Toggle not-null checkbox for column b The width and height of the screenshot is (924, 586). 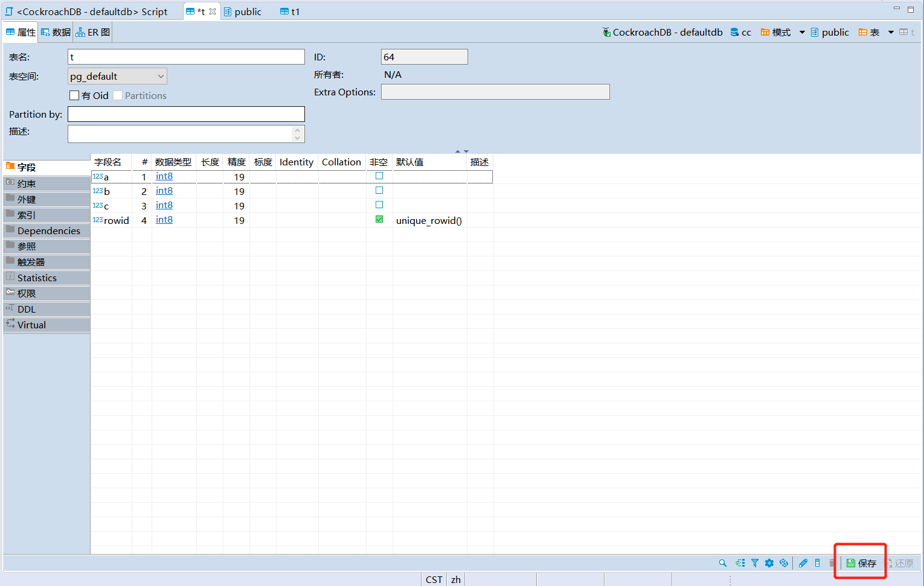[x=379, y=191]
